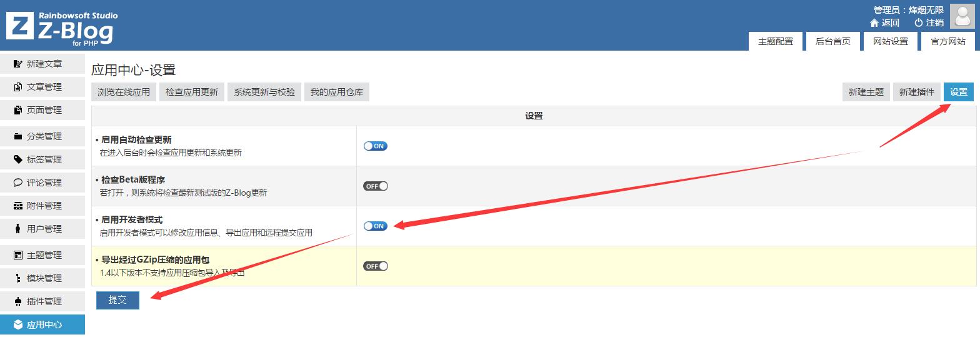Click the 导出经过GZip压缩的应用包 label

(x=155, y=260)
